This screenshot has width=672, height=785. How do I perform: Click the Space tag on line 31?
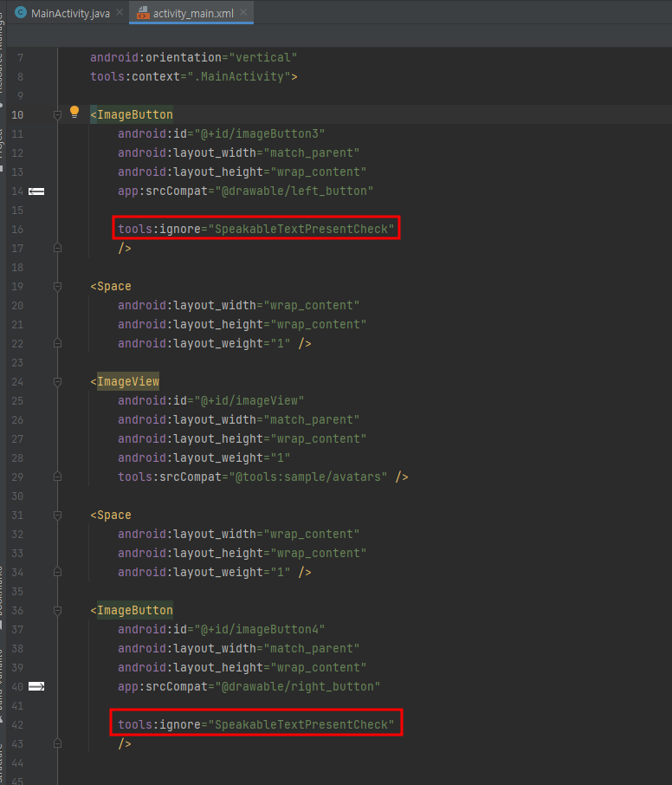[x=114, y=516]
